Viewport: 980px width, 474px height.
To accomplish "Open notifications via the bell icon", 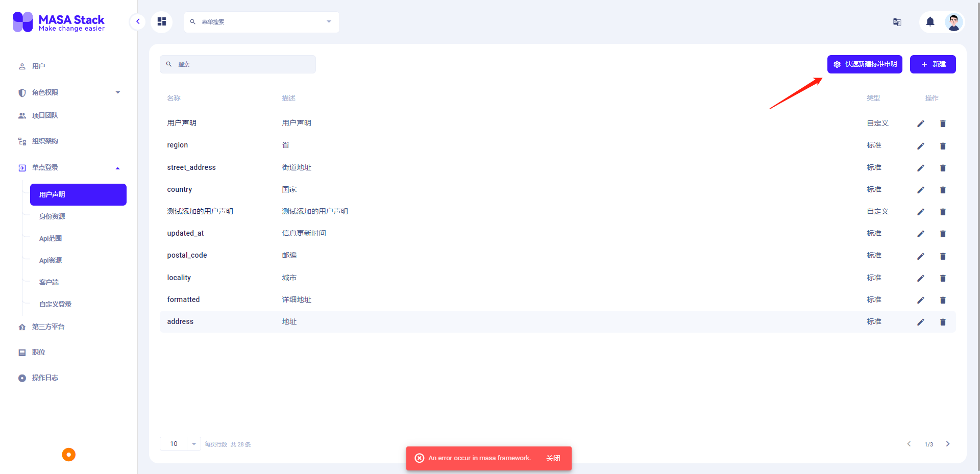I will [x=929, y=22].
